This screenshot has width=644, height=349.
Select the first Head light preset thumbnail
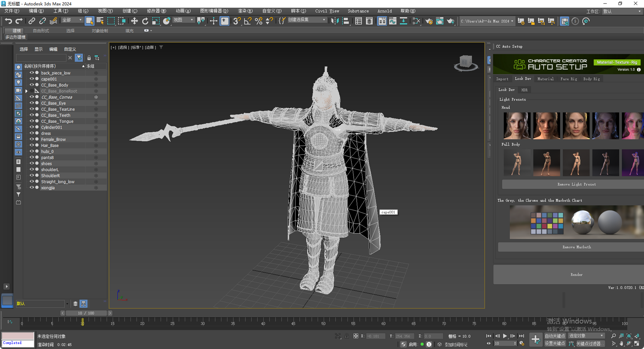[516, 126]
